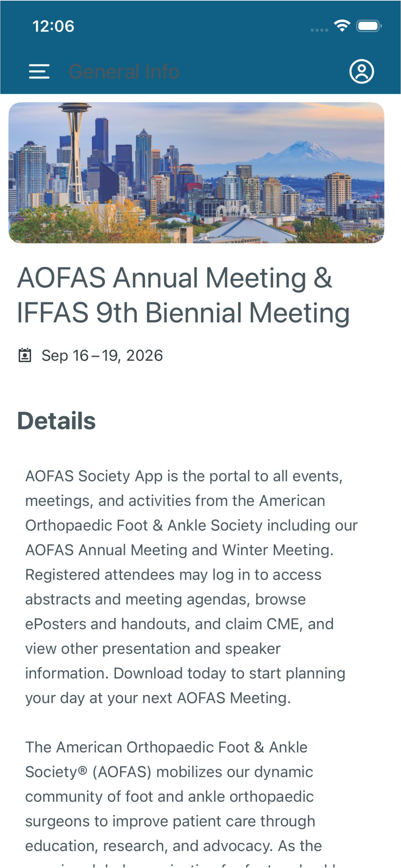The width and height of the screenshot is (401, 868).
Task: Open the hamburger navigation menu
Action: pos(39,71)
